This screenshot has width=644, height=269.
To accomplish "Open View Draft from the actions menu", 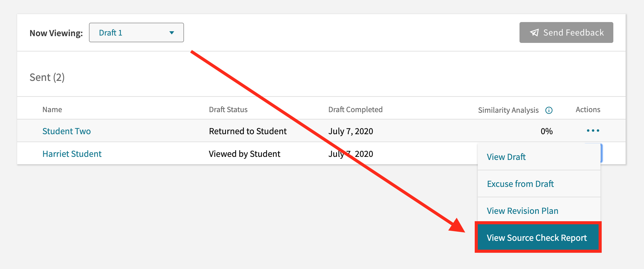I will pos(506,157).
